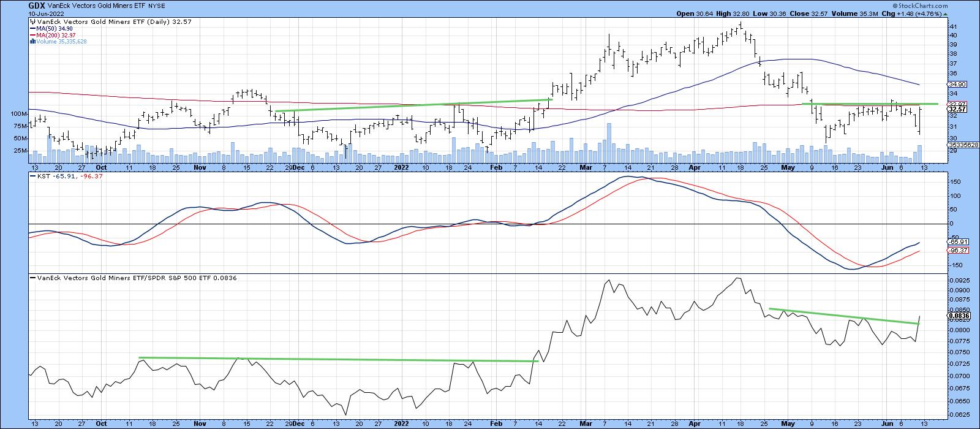
Task: Click the -96.37 KST signal value tag
Action: [x=957, y=251]
